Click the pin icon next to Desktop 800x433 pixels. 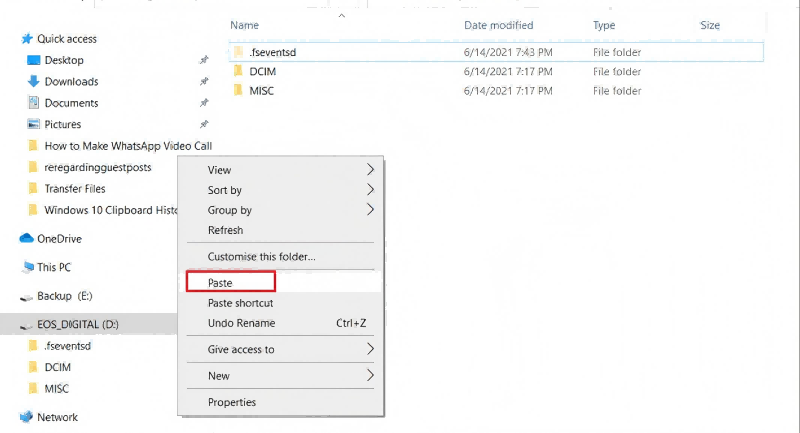[204, 60]
